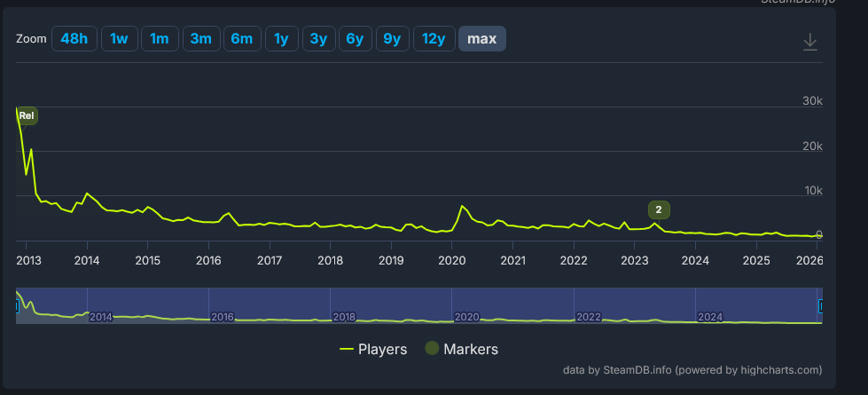Viewport: 868px width, 395px height.
Task: Select the 3m zoom range
Action: 201,39
